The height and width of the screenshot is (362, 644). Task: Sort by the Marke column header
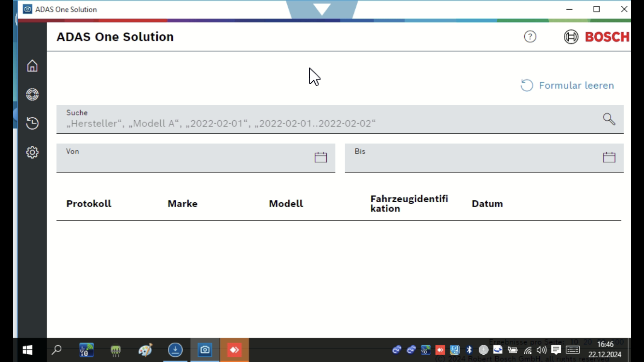point(182,204)
